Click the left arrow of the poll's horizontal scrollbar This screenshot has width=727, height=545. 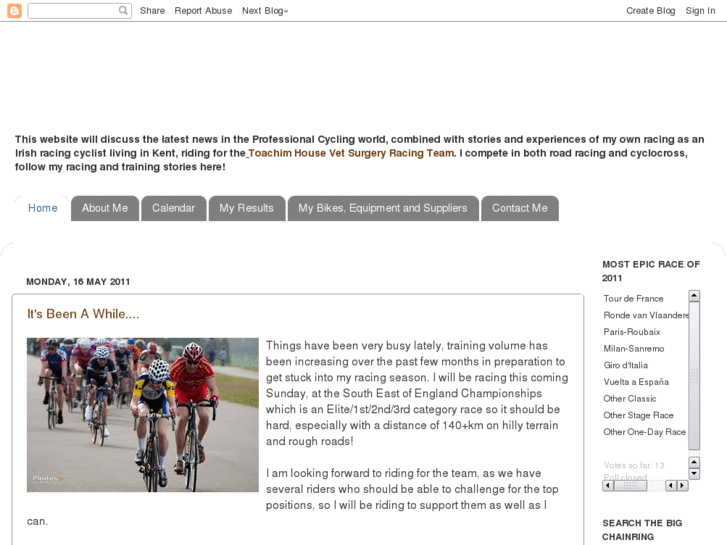(x=608, y=485)
